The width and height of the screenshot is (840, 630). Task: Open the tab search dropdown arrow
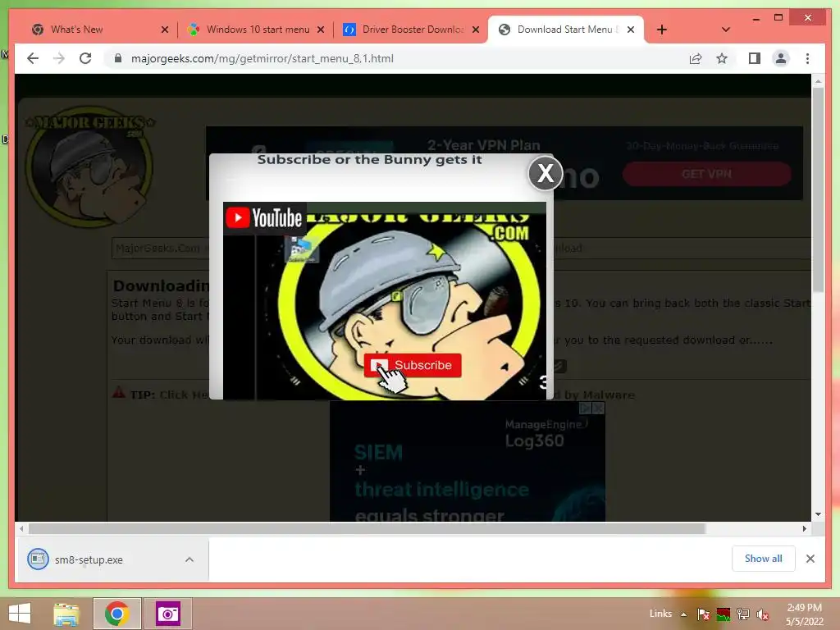pos(725,30)
